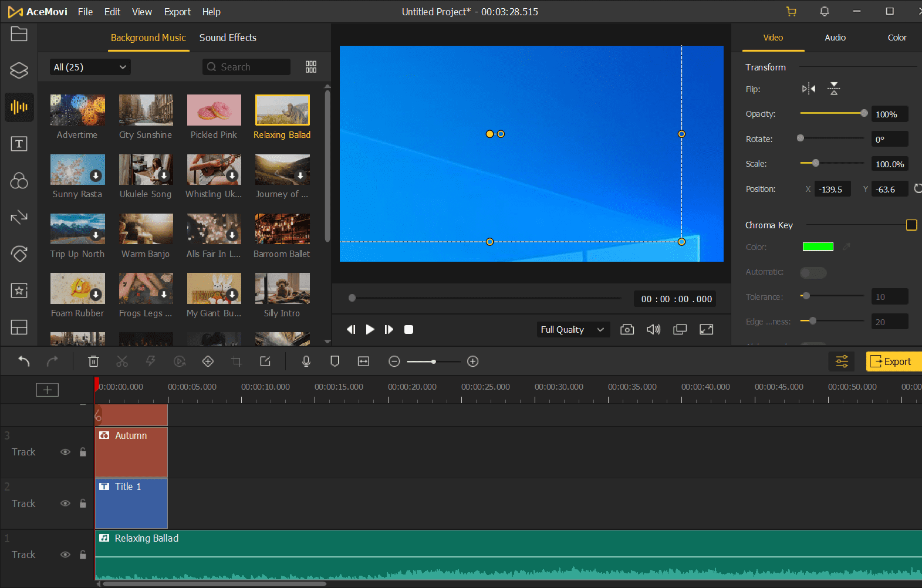Open the Edit menu
This screenshot has height=588, width=922.
(x=112, y=12)
